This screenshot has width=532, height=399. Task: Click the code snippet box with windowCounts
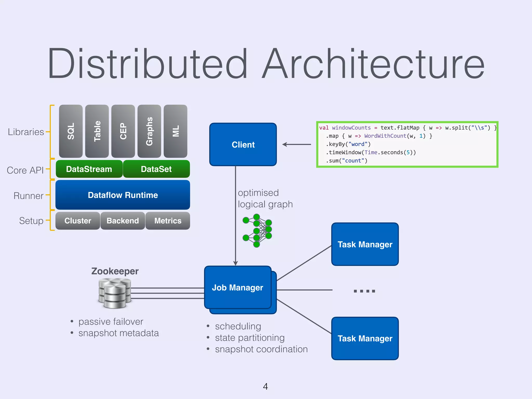[407, 144]
